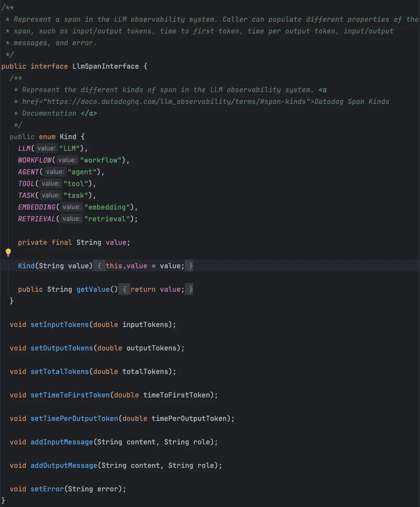Expand the folded getValue method opening brace
The width and height of the screenshot is (420, 507).
tap(124, 290)
